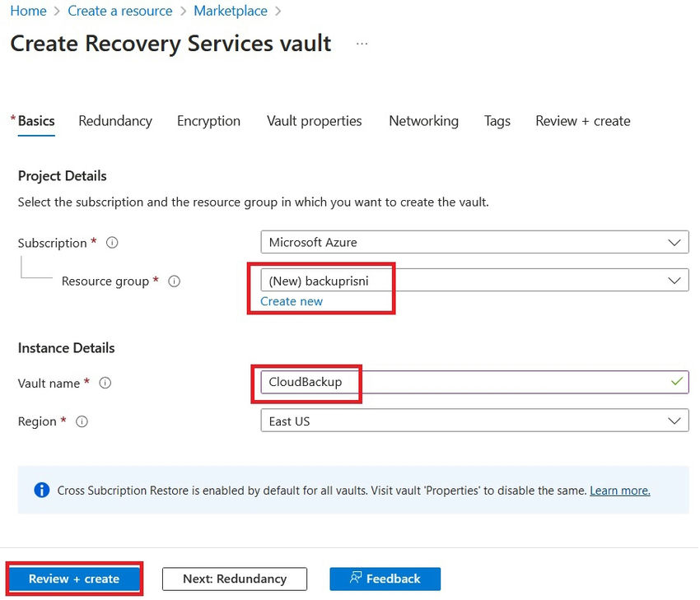Open the Subscription info tooltip icon
Viewport: 700px width, 600px height.
111,242
